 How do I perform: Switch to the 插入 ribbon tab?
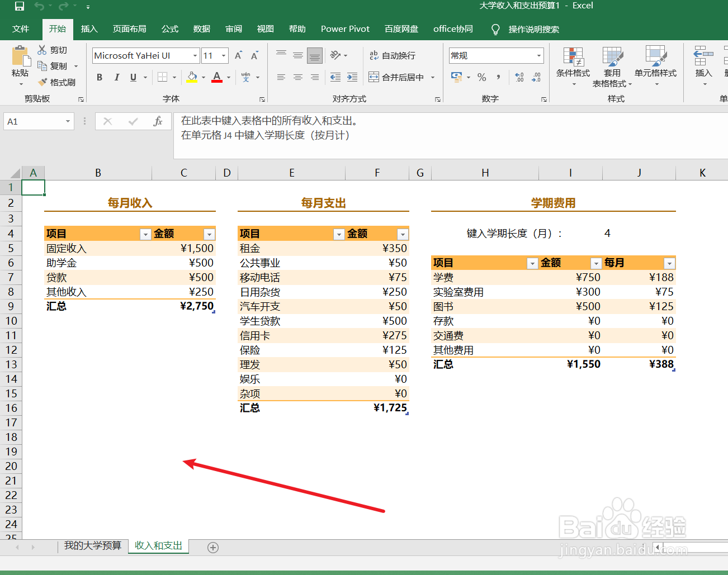click(89, 28)
